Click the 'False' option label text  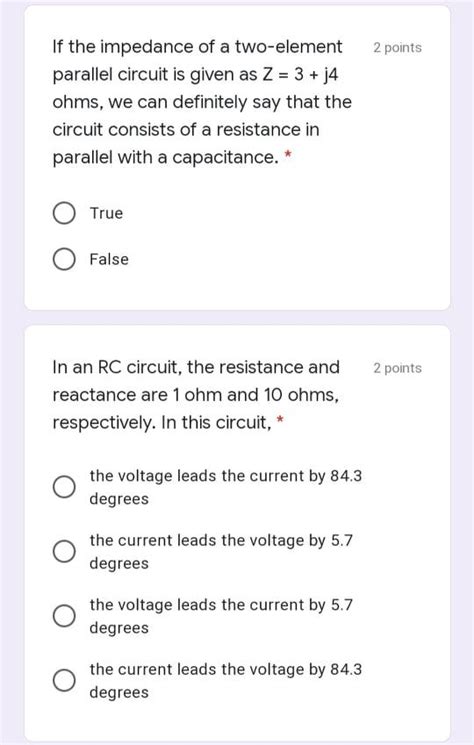109,259
